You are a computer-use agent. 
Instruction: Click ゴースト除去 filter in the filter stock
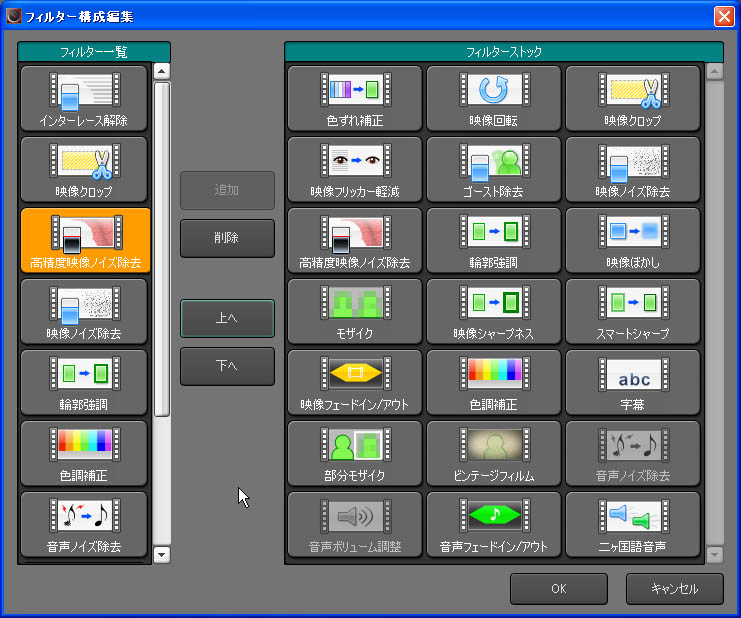pos(493,169)
